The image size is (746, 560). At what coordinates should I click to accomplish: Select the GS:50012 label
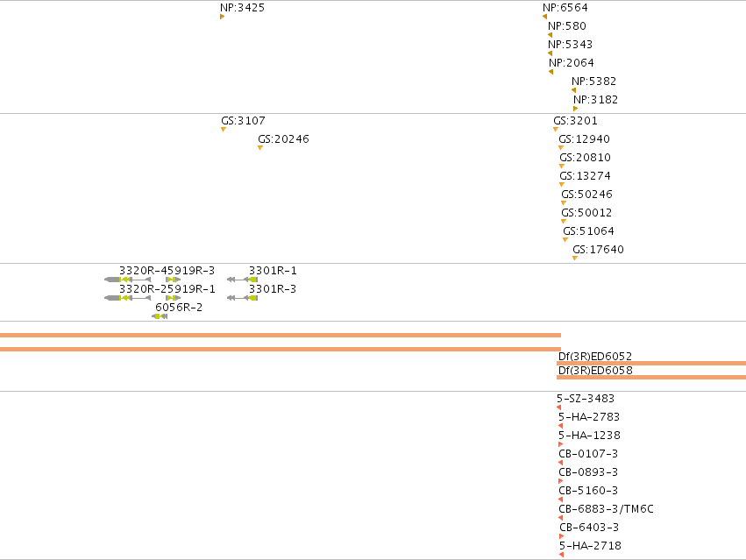[x=586, y=213]
